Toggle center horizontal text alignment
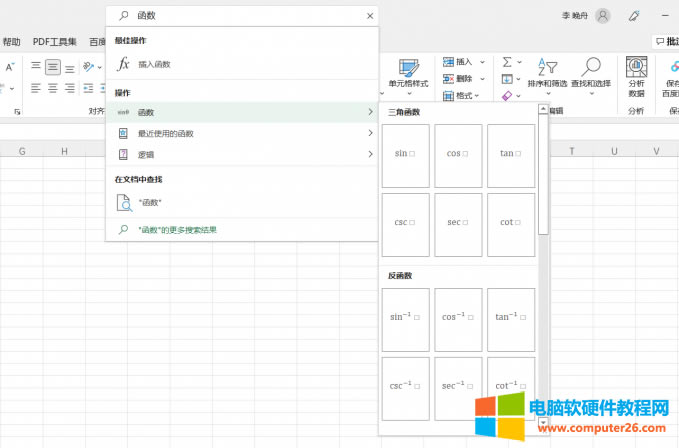This screenshot has height=448, width=679. click(53, 88)
